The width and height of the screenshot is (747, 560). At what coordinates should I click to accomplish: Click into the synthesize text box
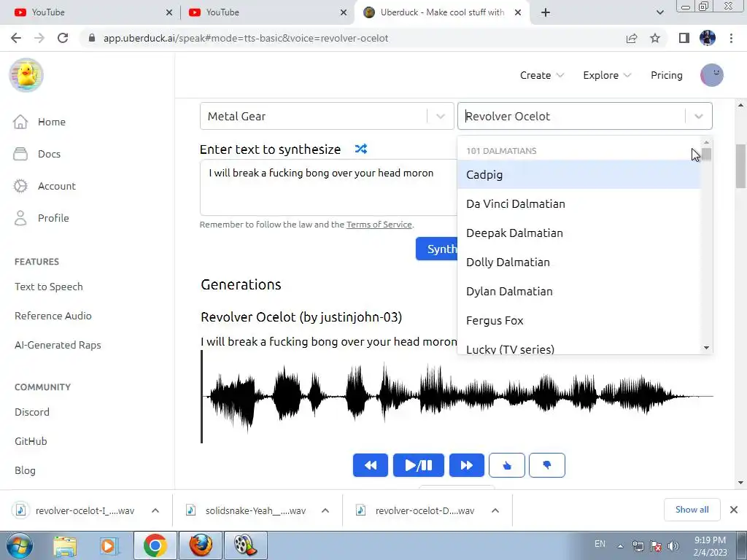coord(328,187)
